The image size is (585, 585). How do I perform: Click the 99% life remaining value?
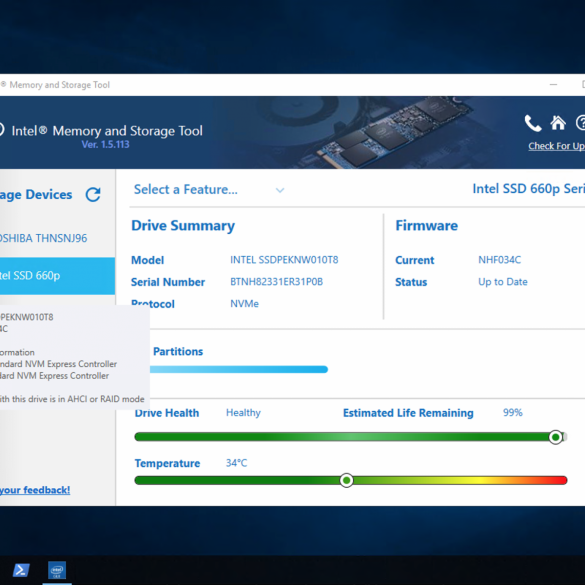tap(513, 413)
